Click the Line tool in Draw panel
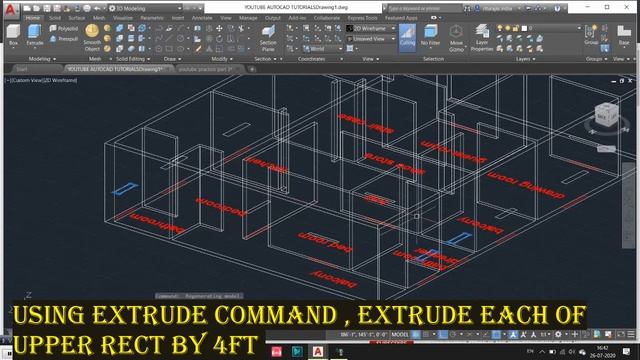 [x=168, y=38]
